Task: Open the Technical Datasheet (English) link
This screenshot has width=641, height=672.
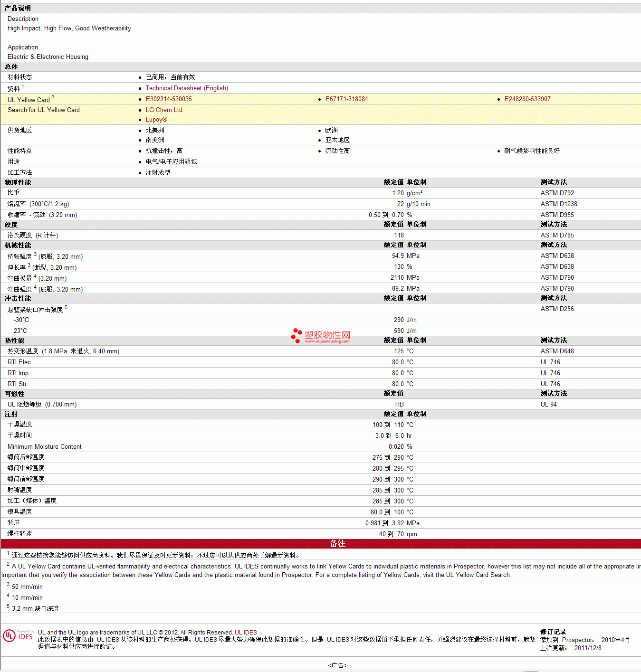Action: click(187, 88)
